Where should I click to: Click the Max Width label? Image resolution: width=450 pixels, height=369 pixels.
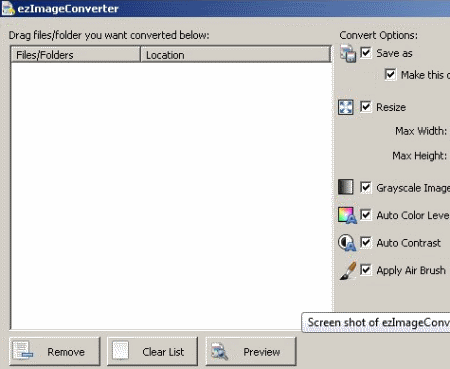tap(421, 131)
